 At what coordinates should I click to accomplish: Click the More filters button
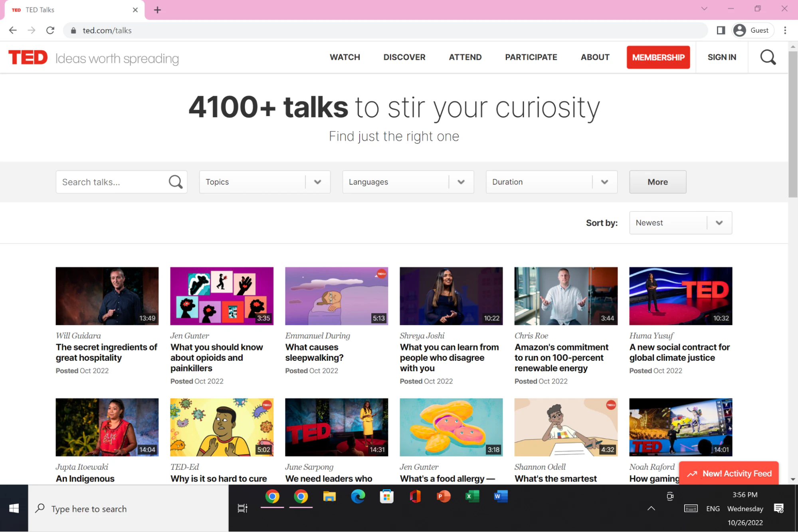pos(657,182)
